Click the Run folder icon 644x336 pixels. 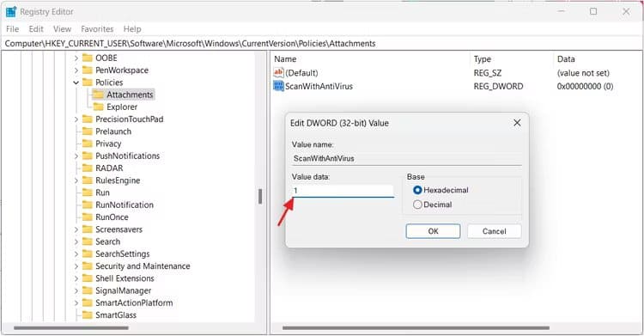(87, 192)
